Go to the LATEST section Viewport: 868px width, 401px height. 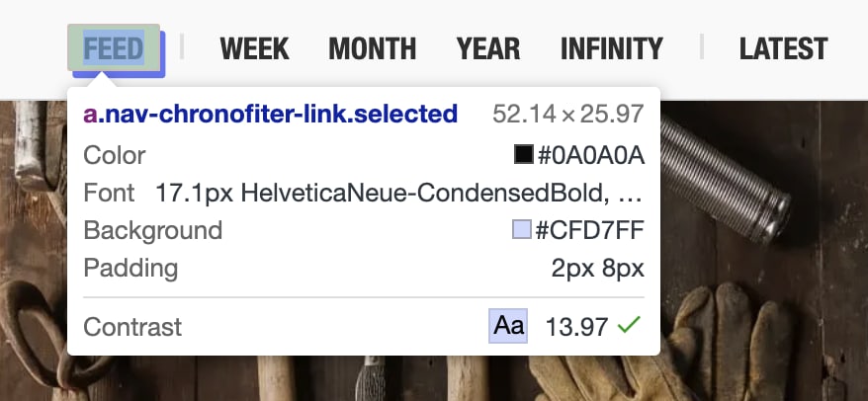pos(783,47)
